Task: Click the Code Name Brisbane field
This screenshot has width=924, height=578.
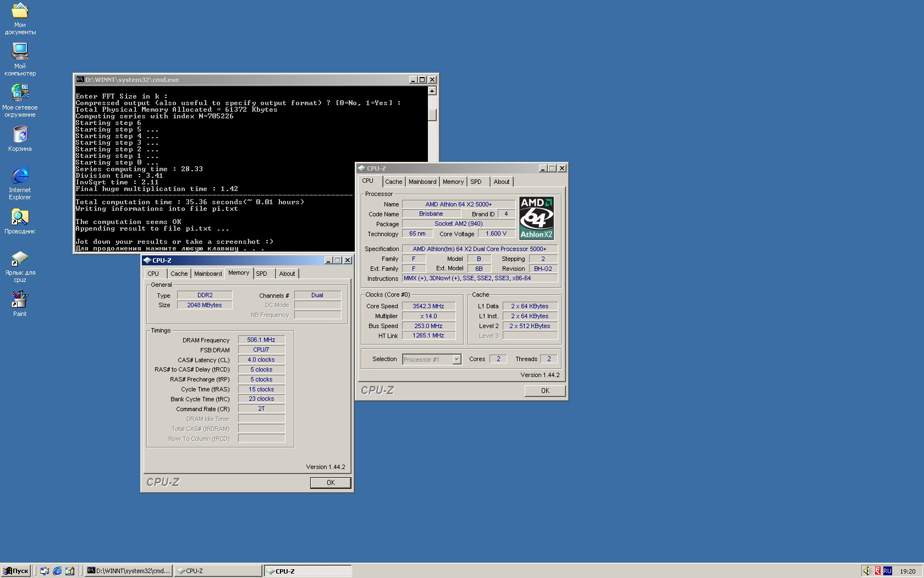Action: (x=431, y=214)
